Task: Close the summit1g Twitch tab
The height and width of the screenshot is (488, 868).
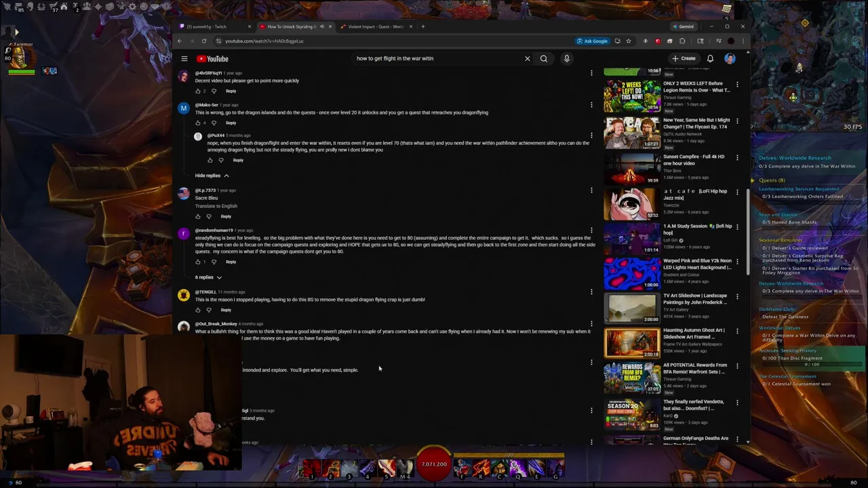Action: [x=250, y=26]
